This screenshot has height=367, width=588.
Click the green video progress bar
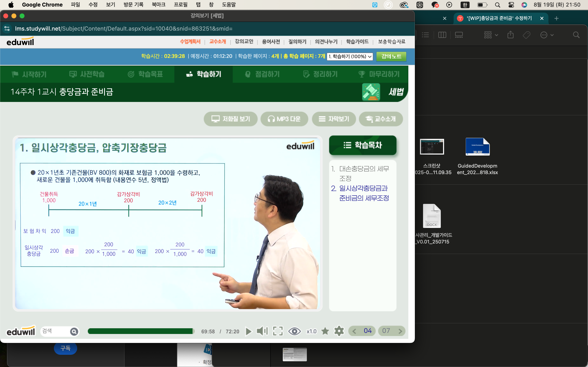141,331
